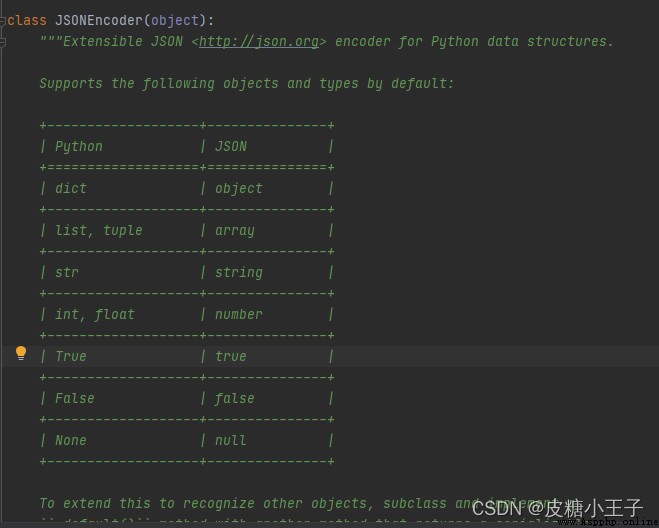Place cursor on the Python table header
This screenshot has height=528, width=659.
point(79,147)
